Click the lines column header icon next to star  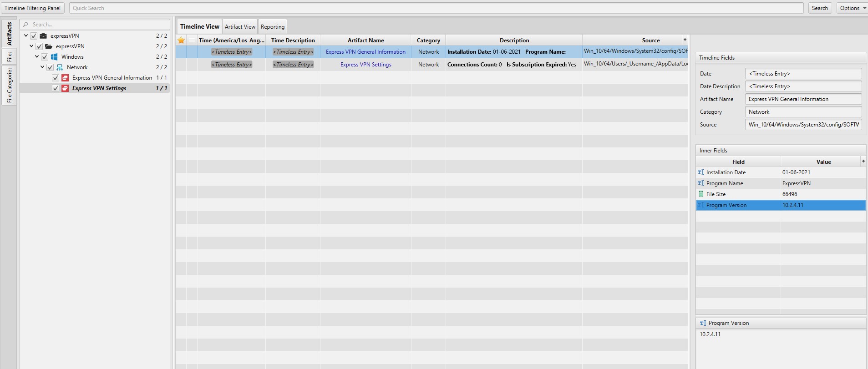tap(192, 40)
